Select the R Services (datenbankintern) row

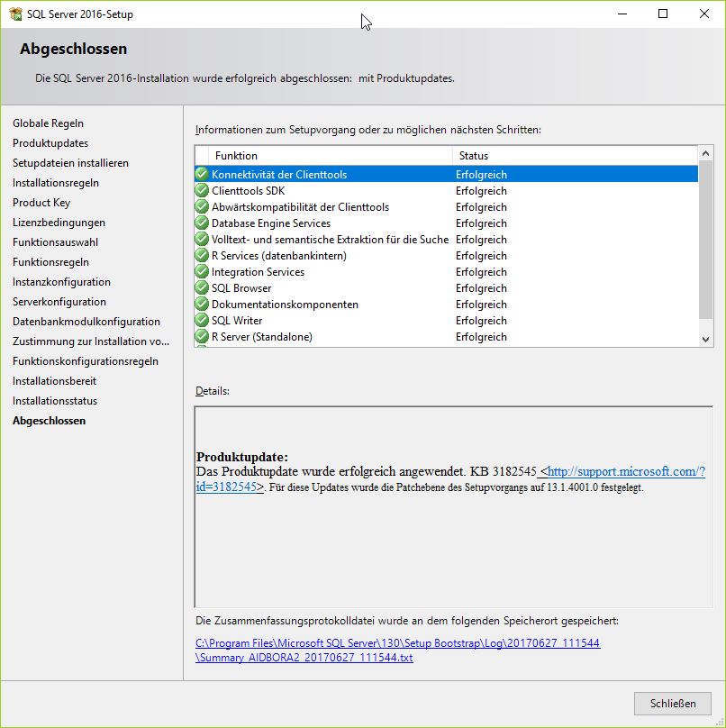446,255
